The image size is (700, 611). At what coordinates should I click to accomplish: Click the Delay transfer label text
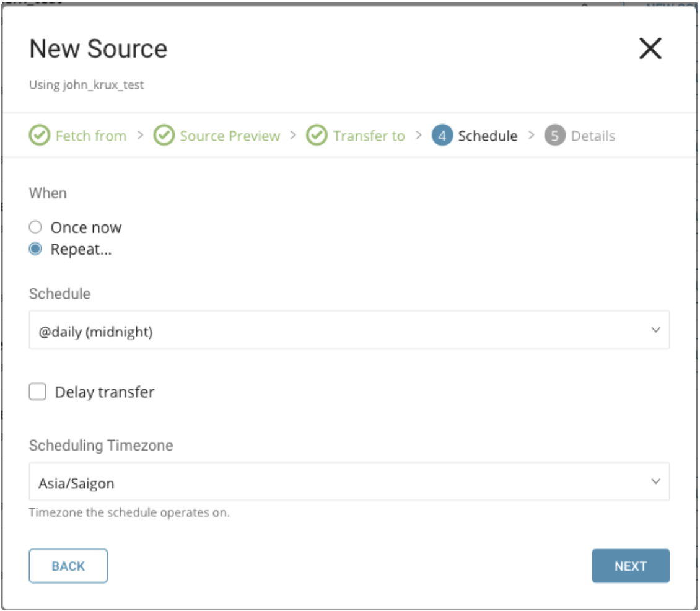click(x=104, y=392)
